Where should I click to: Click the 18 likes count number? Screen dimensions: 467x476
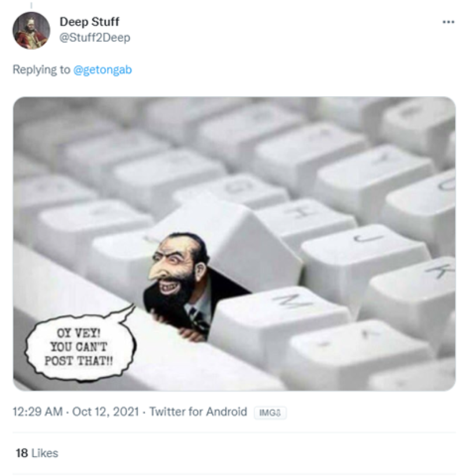click(22, 453)
